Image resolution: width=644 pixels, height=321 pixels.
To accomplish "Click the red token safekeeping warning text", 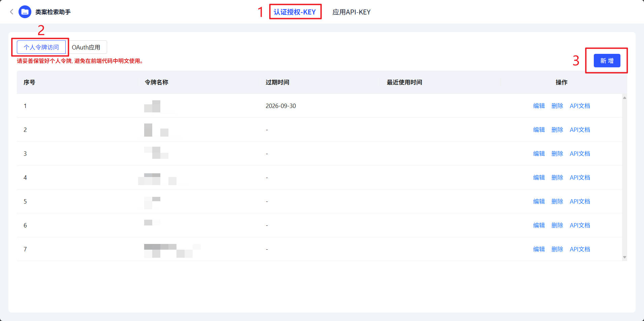I will (x=80, y=61).
